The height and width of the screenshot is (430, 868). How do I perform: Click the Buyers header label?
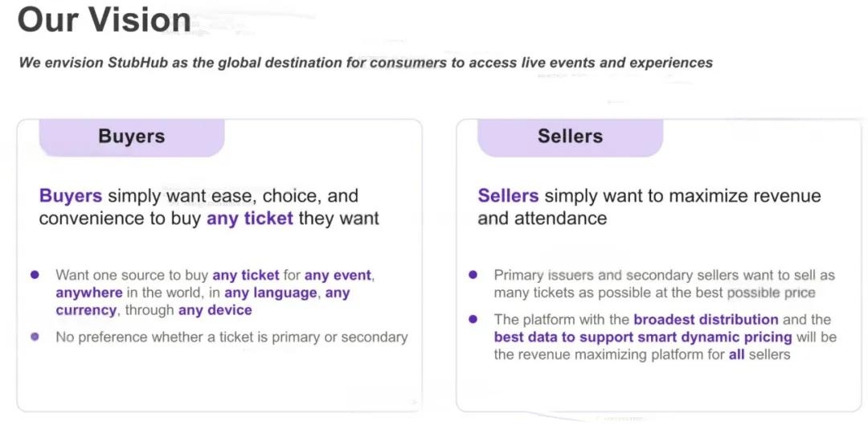click(131, 136)
